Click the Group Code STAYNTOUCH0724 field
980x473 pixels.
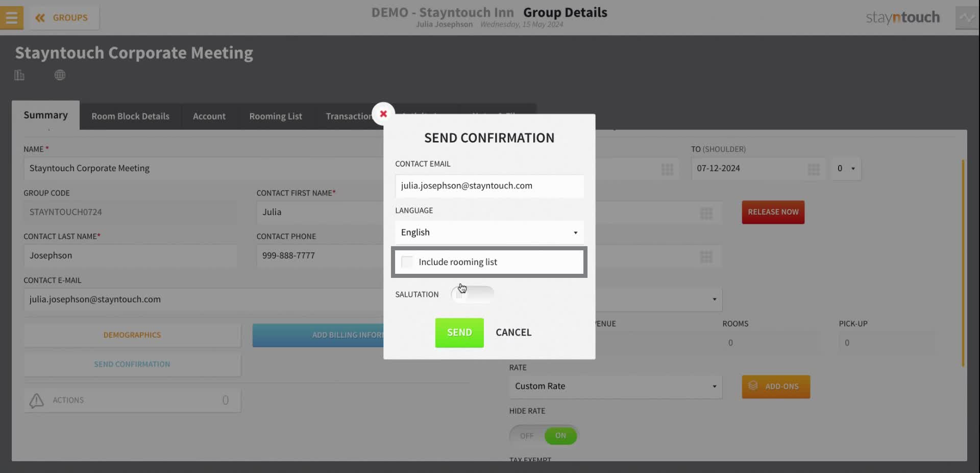(x=130, y=212)
